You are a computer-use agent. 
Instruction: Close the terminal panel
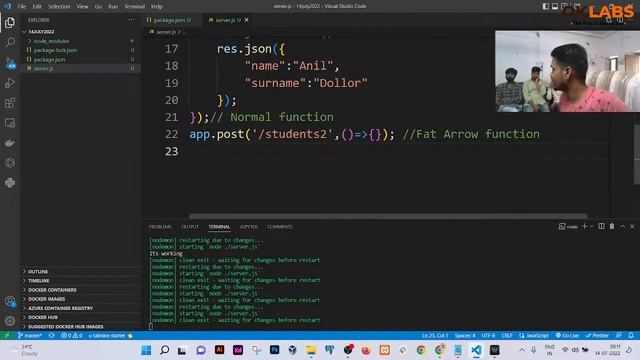[x=632, y=226]
